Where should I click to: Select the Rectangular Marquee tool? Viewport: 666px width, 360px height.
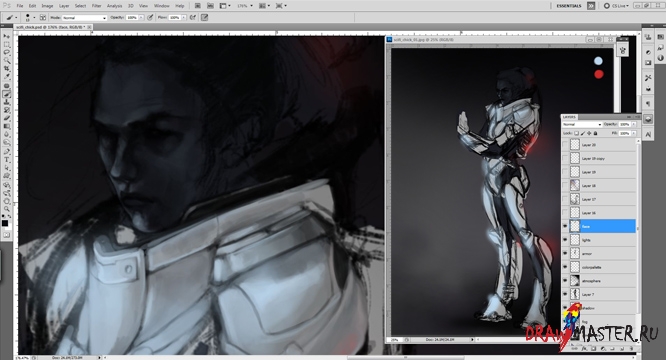tap(6, 45)
